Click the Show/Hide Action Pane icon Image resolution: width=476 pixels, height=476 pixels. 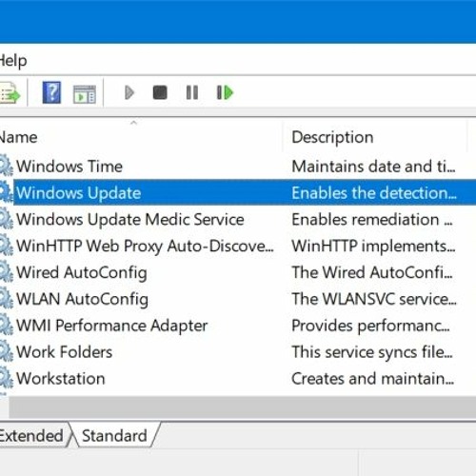point(85,94)
